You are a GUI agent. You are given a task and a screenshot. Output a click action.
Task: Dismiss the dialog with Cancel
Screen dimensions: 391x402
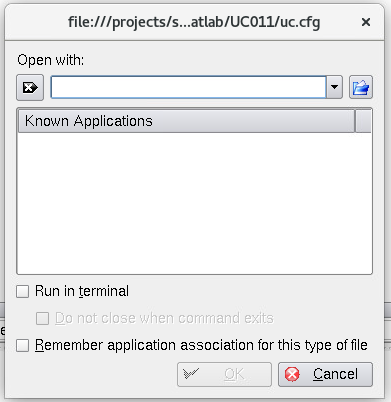[x=325, y=374]
